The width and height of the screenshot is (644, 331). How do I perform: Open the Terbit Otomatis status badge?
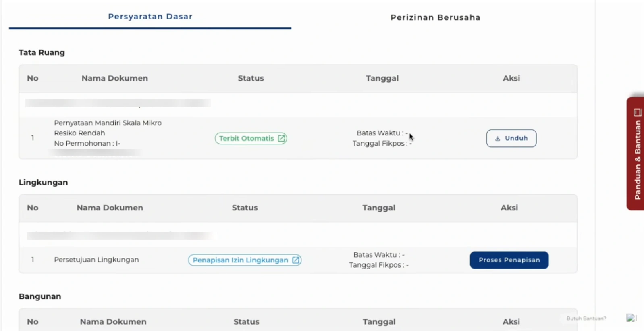[251, 138]
